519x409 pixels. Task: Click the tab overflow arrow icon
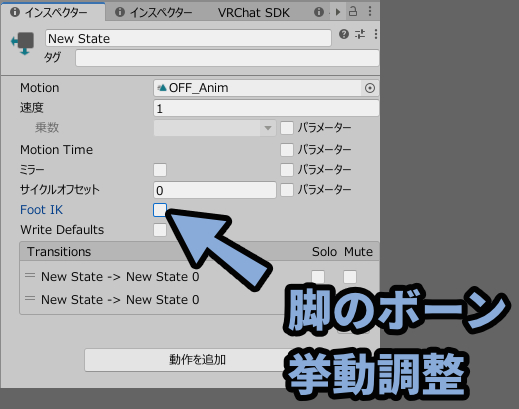(338, 12)
